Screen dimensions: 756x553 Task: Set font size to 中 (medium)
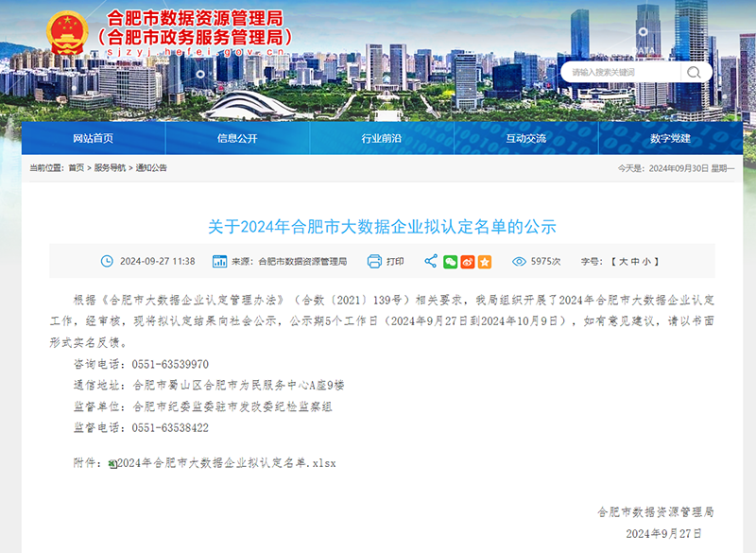(637, 261)
